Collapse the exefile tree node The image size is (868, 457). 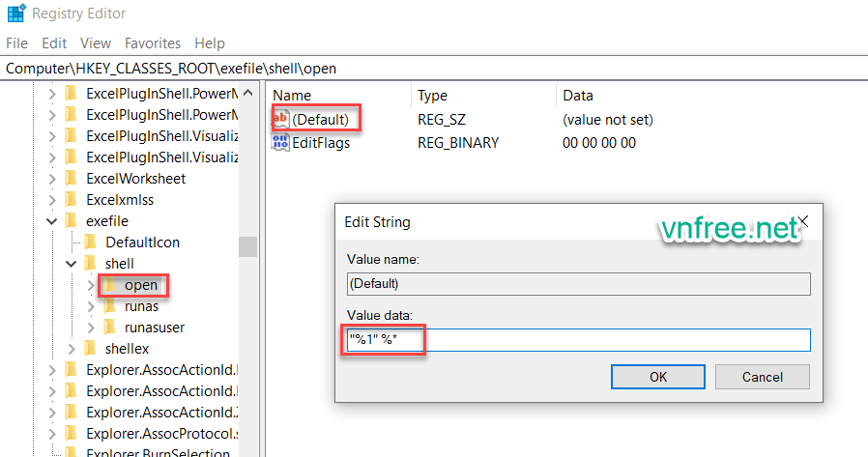tap(51, 221)
